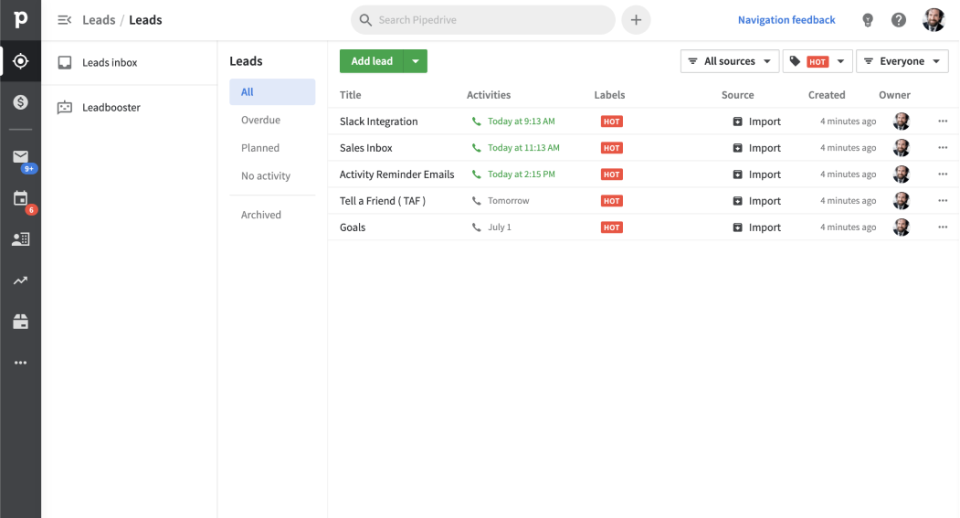
Task: Click owner avatar in Goals row
Action: point(901,227)
